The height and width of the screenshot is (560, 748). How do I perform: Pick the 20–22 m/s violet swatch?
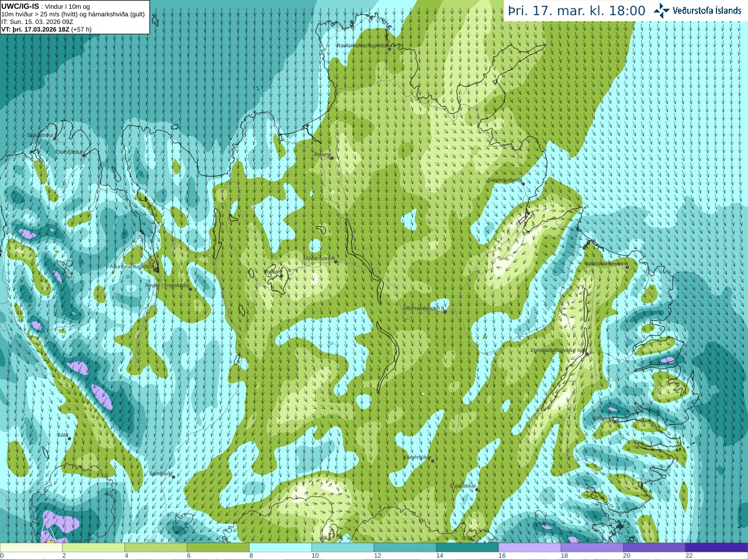654,548
